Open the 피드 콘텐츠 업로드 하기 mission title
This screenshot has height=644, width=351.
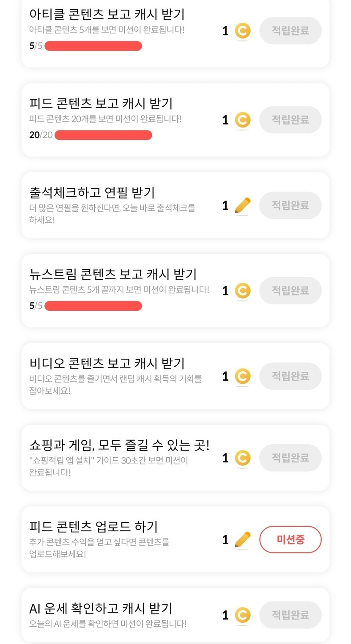(93, 527)
